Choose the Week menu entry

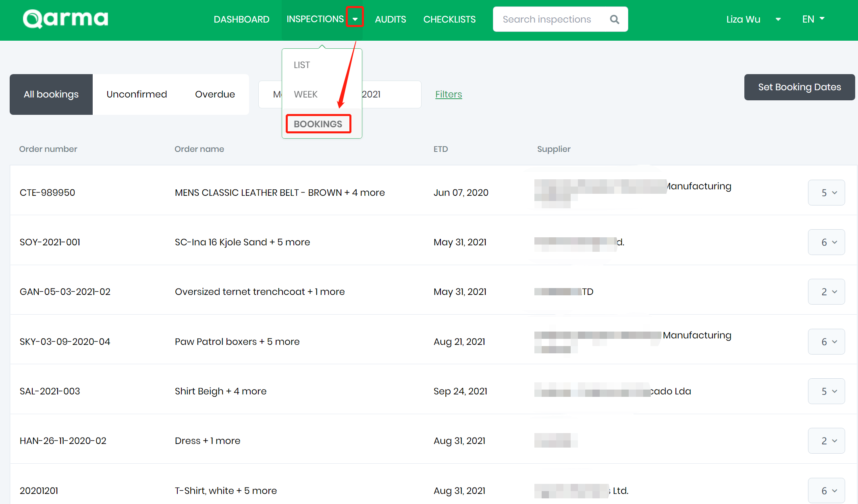(305, 94)
